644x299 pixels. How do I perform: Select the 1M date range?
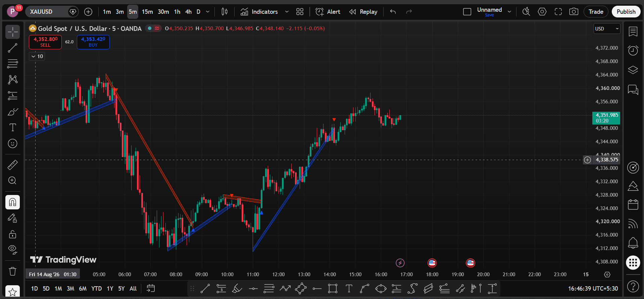[x=58, y=289]
